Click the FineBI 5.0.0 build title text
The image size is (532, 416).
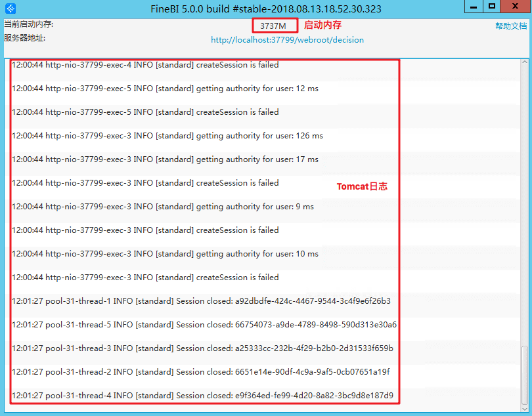[x=266, y=9]
